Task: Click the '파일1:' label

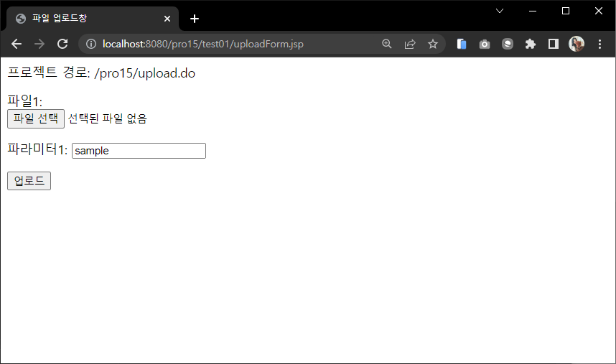Action: [x=24, y=101]
